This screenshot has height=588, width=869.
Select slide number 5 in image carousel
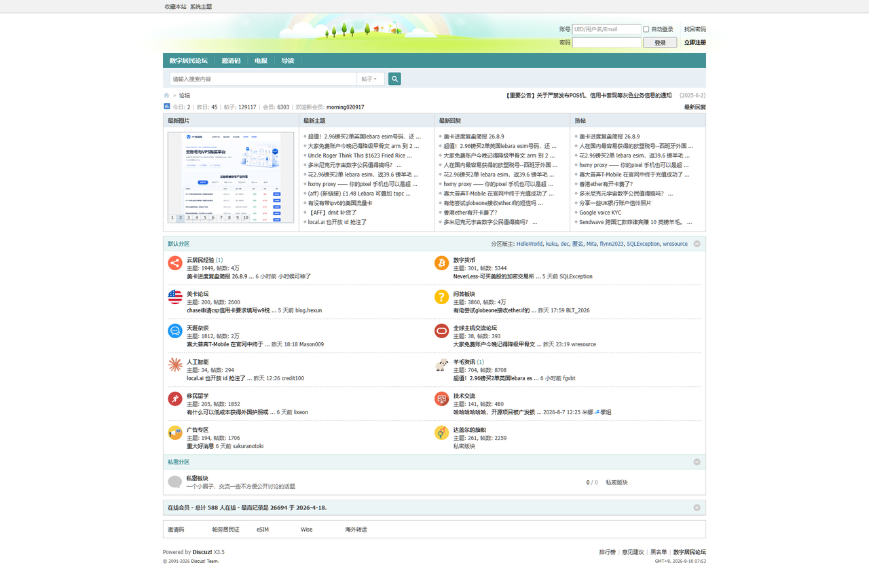204,218
